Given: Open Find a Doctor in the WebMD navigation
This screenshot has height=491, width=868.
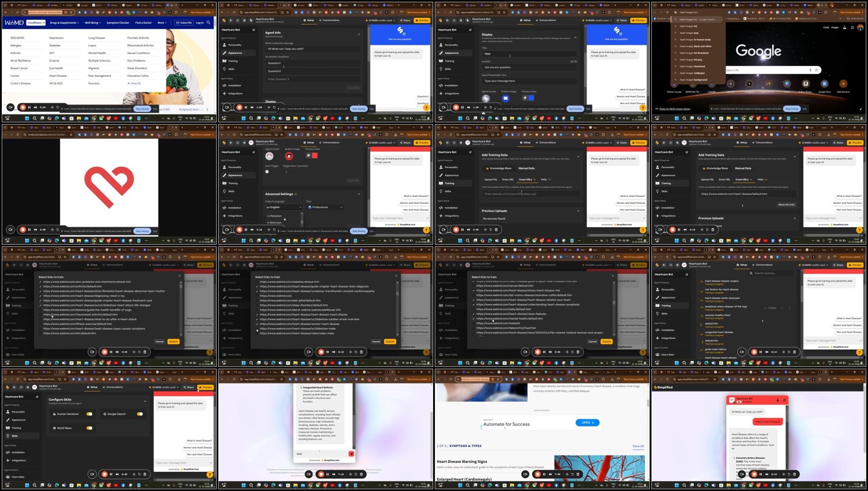Looking at the screenshot, I should tap(144, 23).
